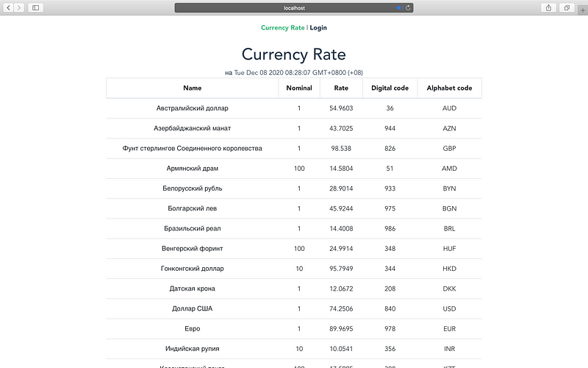The image size is (588, 368).
Task: Click the audio indicator in address bar
Action: [x=398, y=7]
